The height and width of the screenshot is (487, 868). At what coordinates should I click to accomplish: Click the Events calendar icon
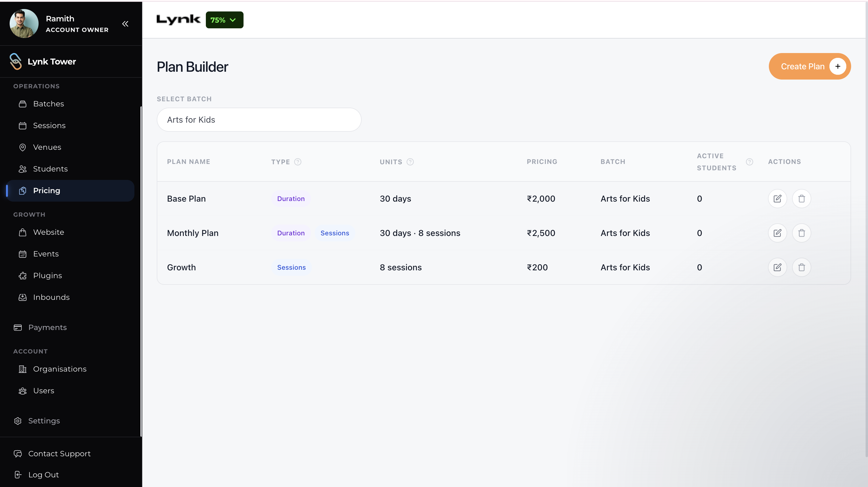[23, 254]
